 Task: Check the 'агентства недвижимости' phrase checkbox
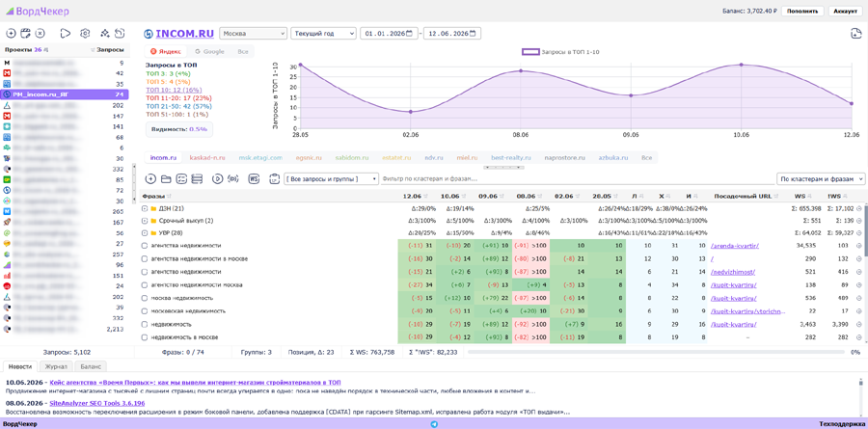[x=145, y=245]
